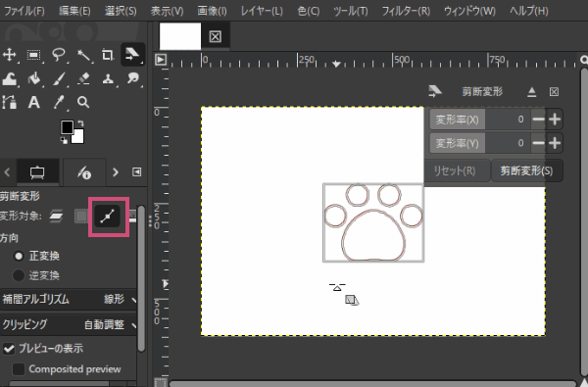Select the Paintbrush tool

59,79
